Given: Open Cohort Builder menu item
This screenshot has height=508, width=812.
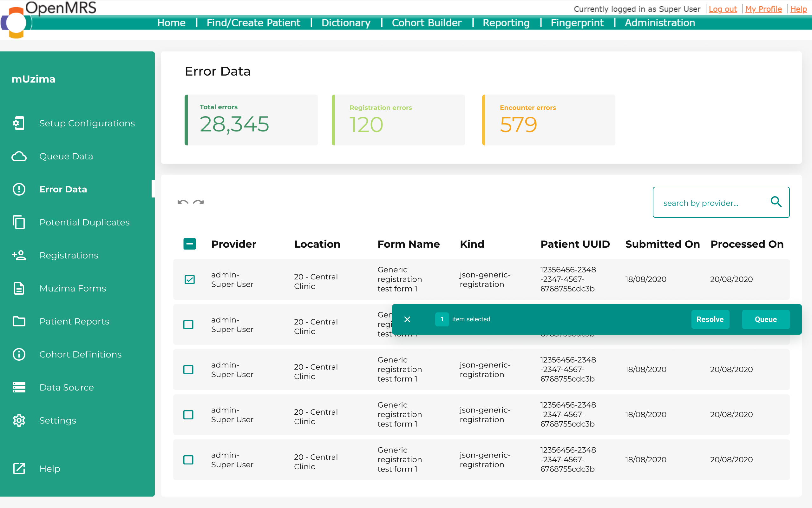Looking at the screenshot, I should tap(427, 23).
